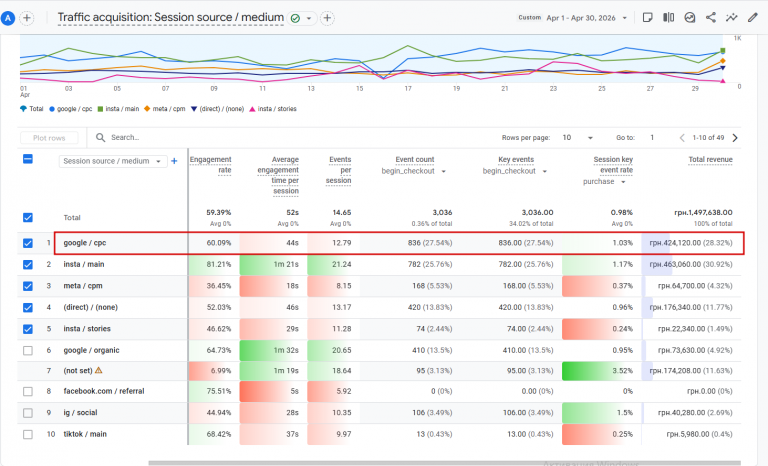The height and width of the screenshot is (466, 768).
Task: Sort by Total revenue column header
Action: pyautogui.click(x=710, y=160)
